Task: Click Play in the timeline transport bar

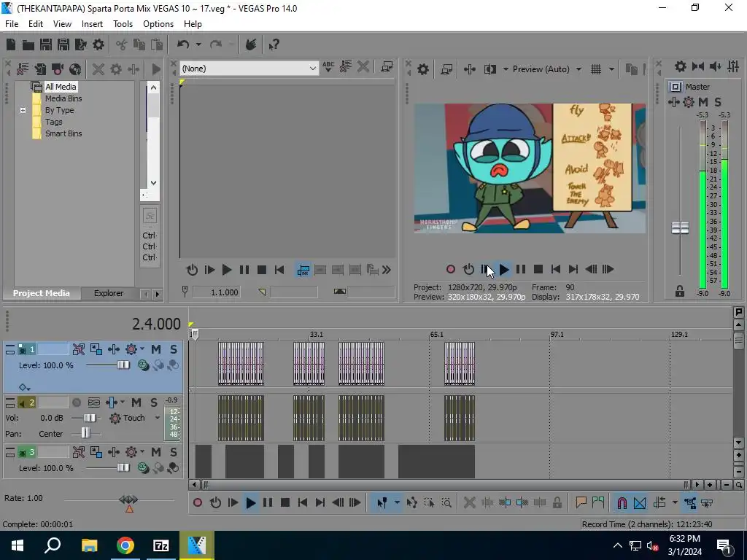Action: pyautogui.click(x=251, y=503)
